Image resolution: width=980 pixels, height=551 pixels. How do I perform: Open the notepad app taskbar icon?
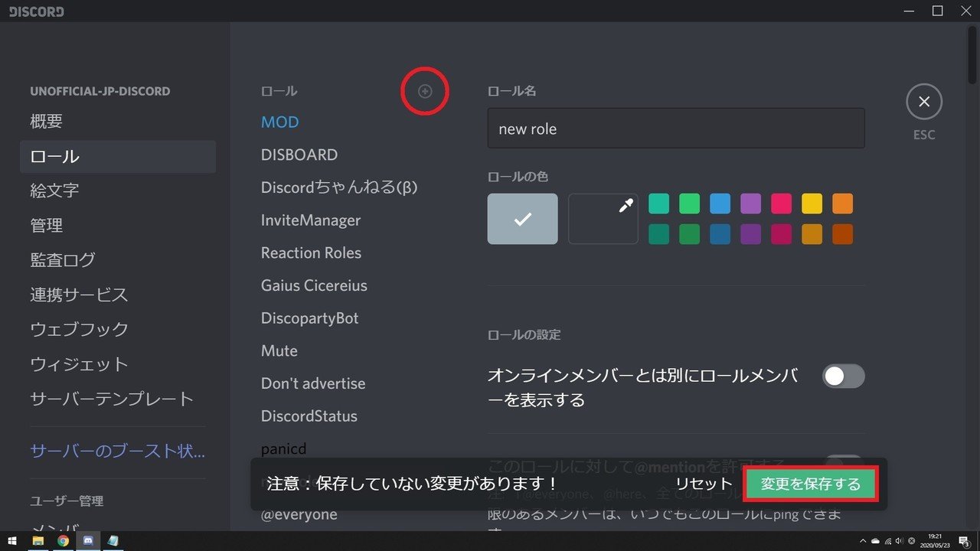pos(113,541)
